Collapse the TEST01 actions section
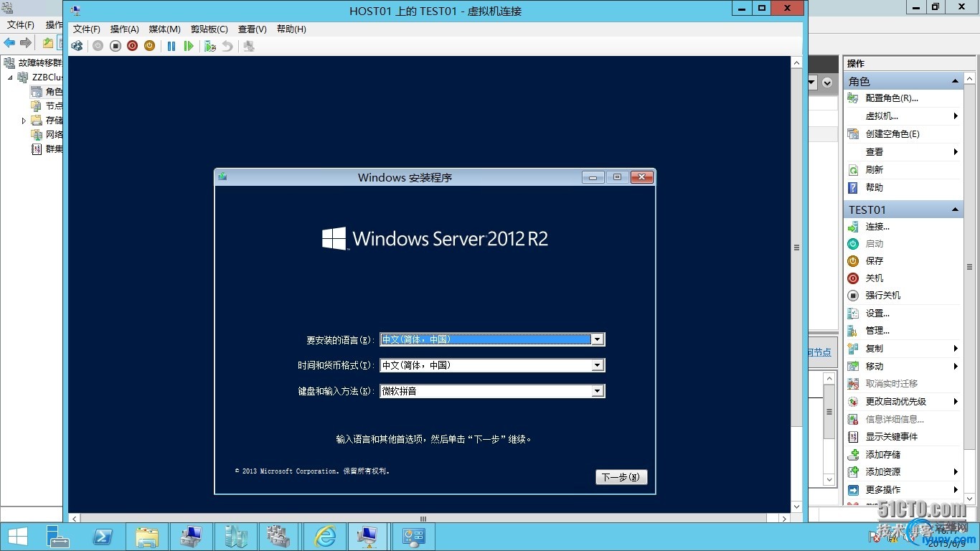980x551 pixels. (x=955, y=209)
